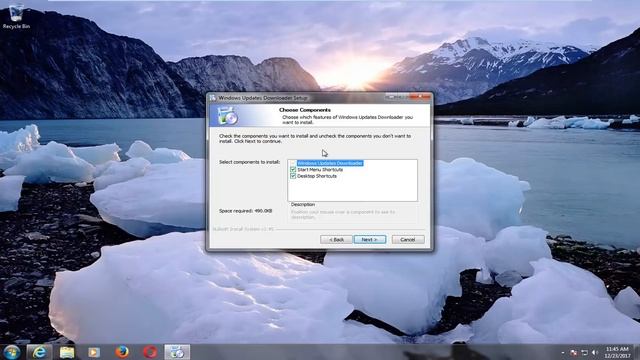Click the Select components to install label

[249, 162]
